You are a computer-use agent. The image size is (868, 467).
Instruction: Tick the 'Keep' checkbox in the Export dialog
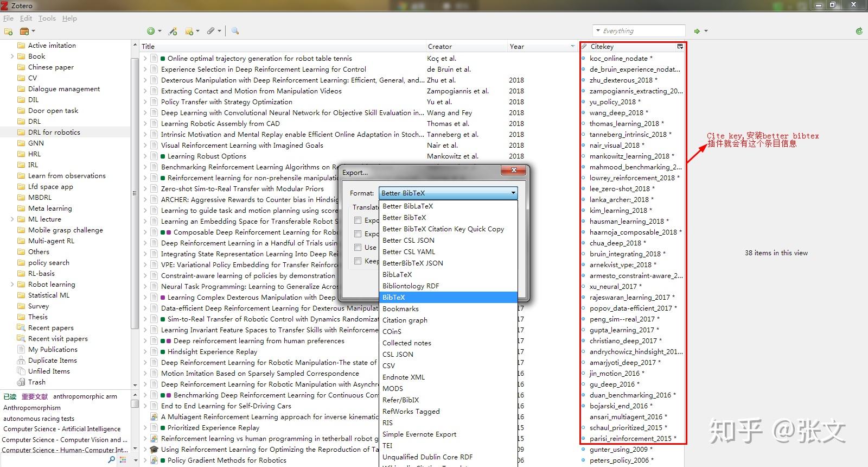(x=358, y=261)
